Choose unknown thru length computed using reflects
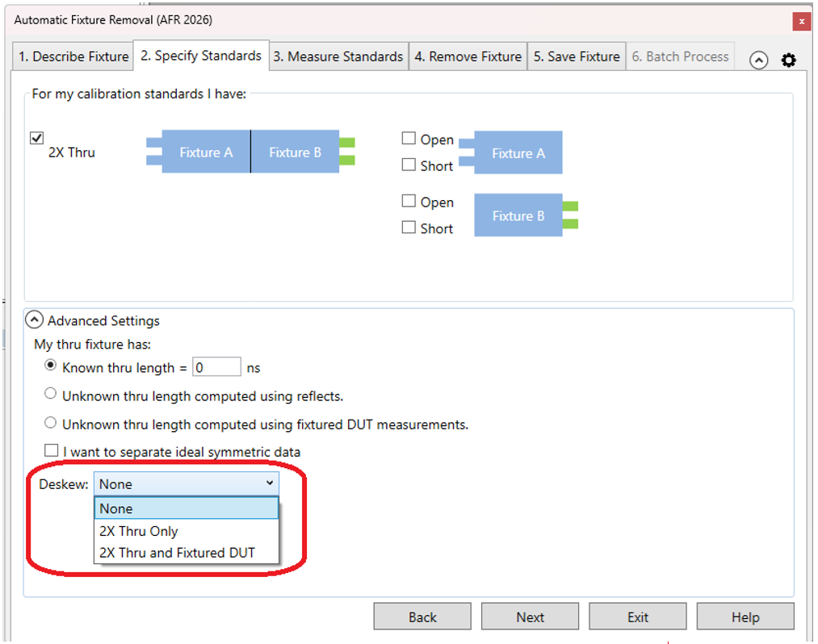Screen dimensions: 818x644 pos(51,395)
